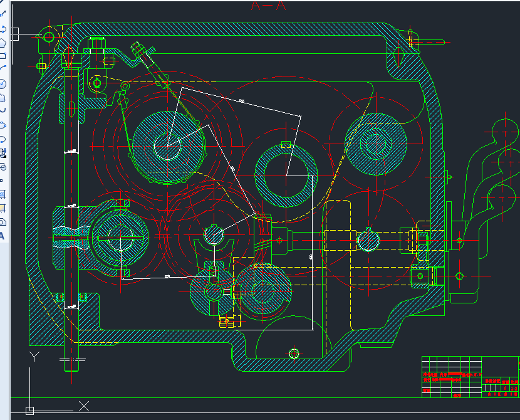This screenshot has width=520, height=420.
Task: Click the title block table in drawing
Action: pyautogui.click(x=471, y=377)
